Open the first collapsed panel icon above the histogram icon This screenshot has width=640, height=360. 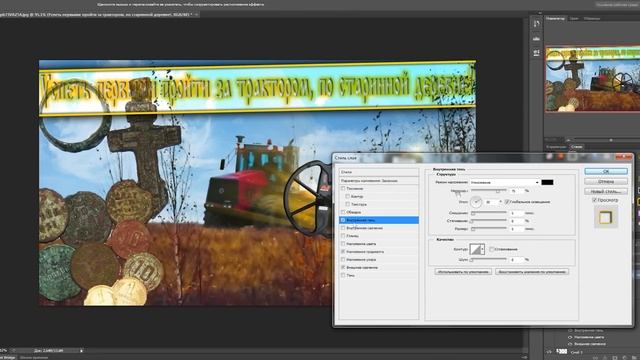click(536, 24)
